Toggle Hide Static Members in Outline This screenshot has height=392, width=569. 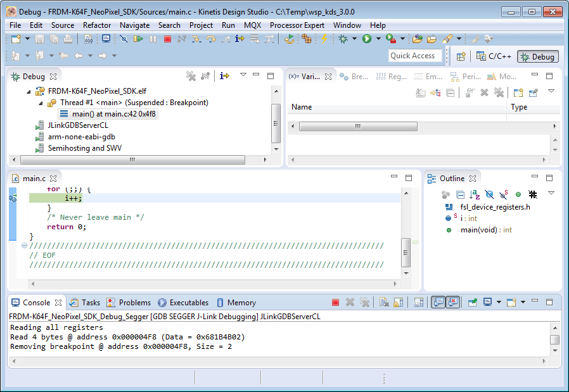pos(504,194)
